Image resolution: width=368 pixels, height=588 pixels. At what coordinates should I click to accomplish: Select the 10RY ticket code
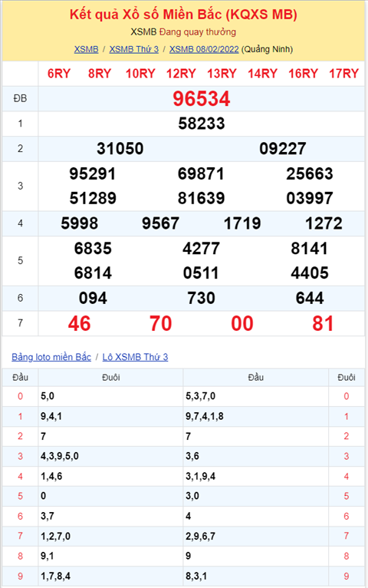pos(140,74)
